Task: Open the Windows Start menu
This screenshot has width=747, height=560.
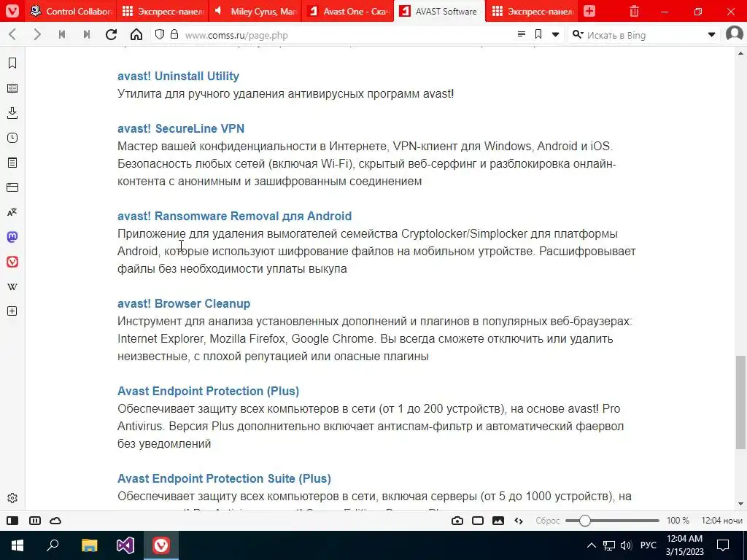Action: (18, 545)
